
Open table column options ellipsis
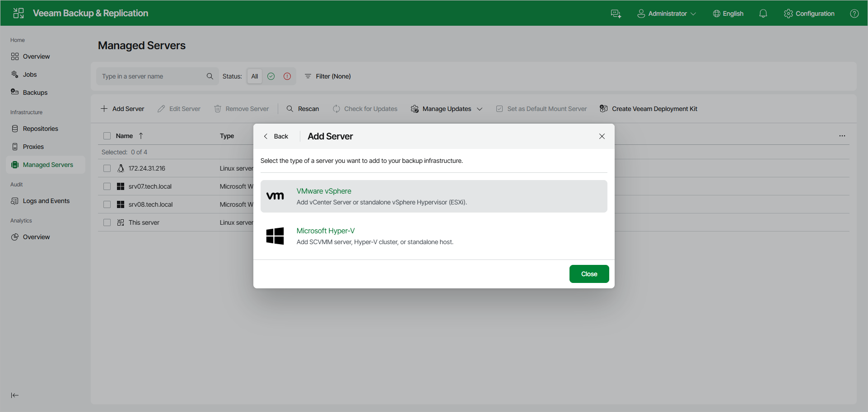[x=842, y=136]
